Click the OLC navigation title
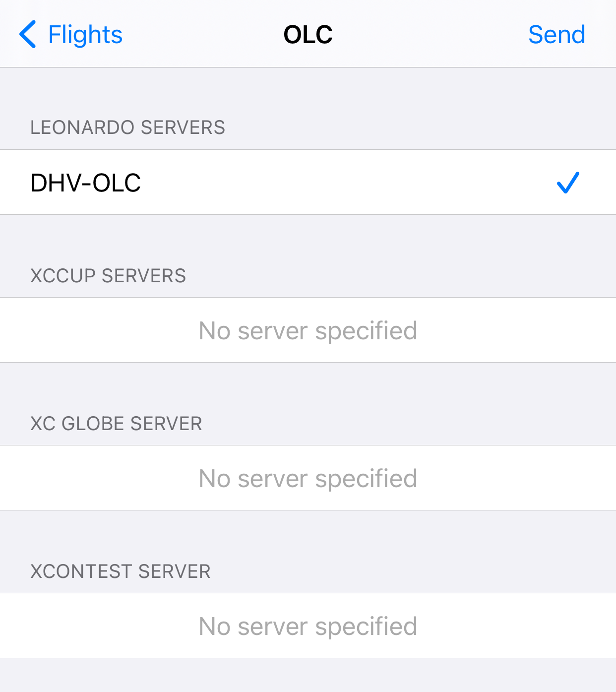The height and width of the screenshot is (692, 616). [308, 35]
